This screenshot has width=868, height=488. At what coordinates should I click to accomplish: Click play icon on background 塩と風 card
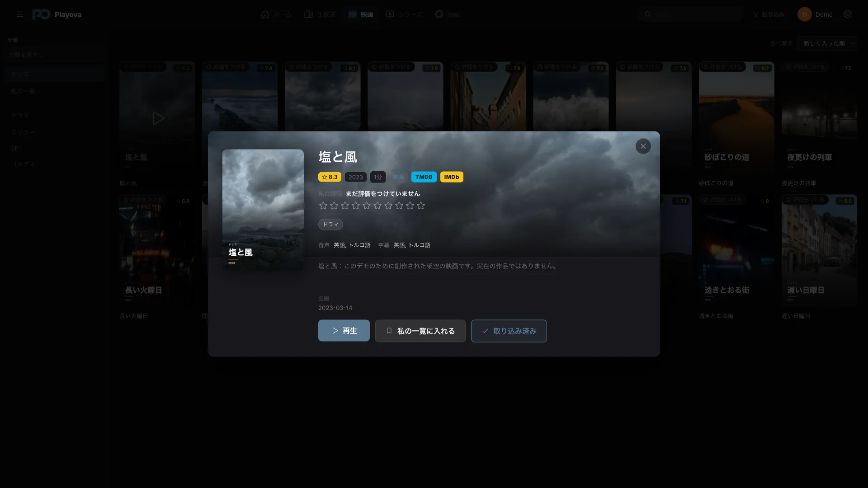157,118
